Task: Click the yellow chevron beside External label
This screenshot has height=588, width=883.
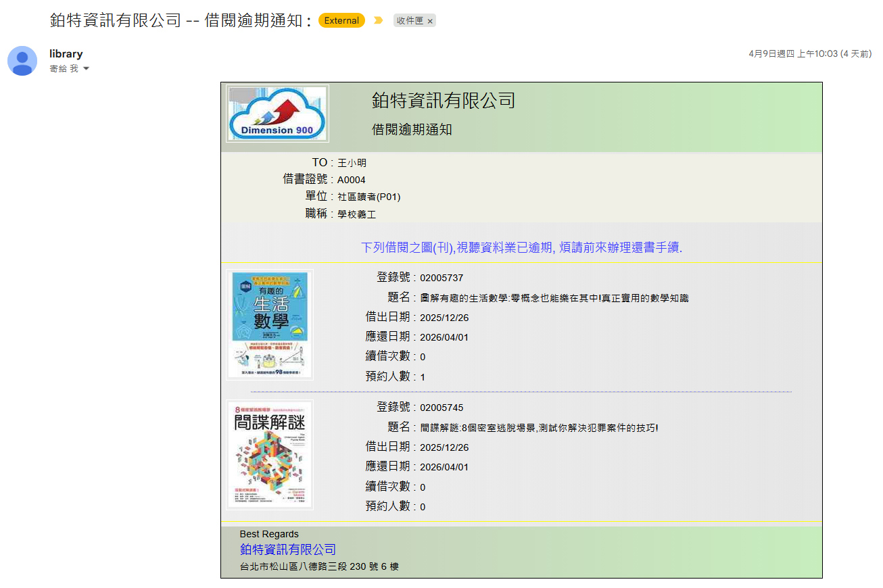Action: point(377,20)
